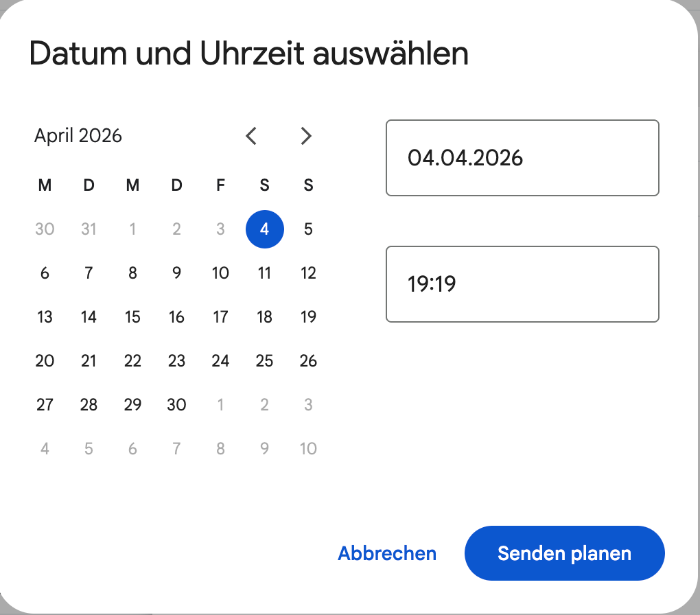
Task: Pick greyed-out day 10 of next month
Action: [x=308, y=449]
